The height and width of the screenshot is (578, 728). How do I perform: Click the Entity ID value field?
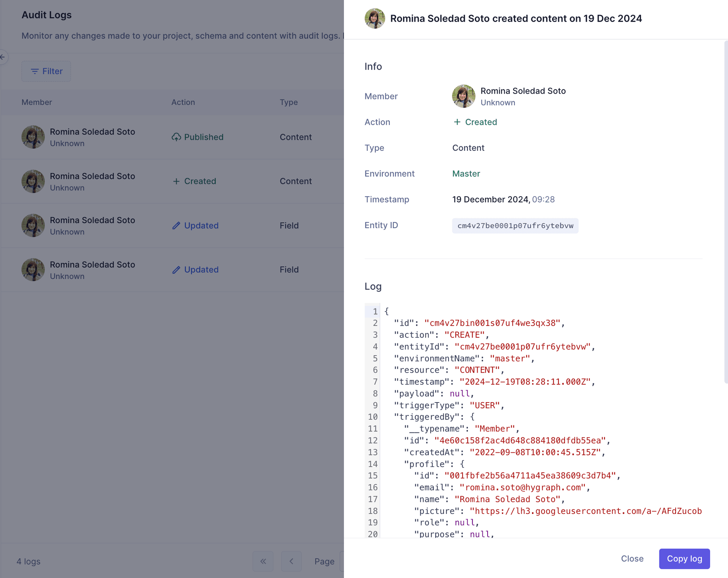(515, 226)
